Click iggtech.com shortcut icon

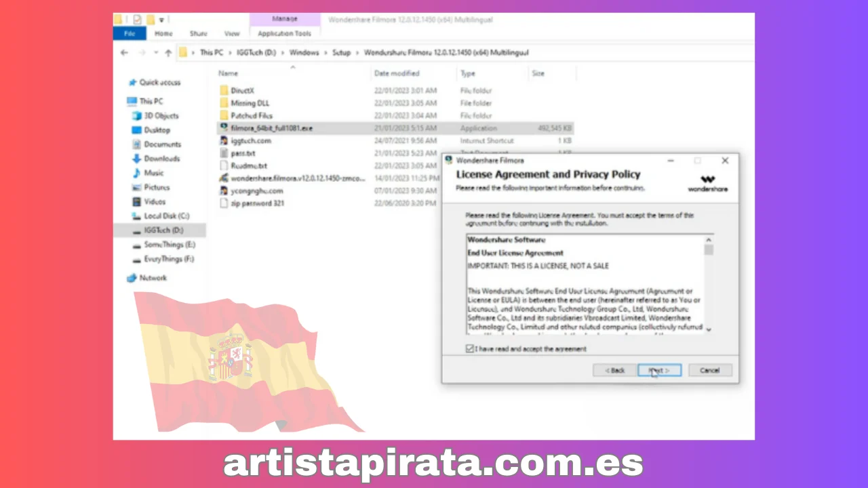point(224,140)
